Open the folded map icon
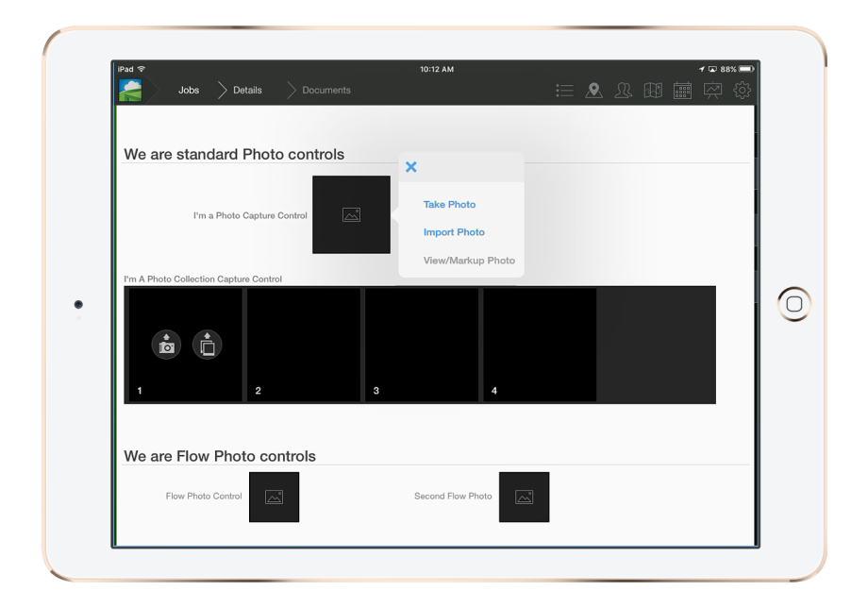Image resolution: width=868 pixels, height=608 pixels. tap(653, 91)
